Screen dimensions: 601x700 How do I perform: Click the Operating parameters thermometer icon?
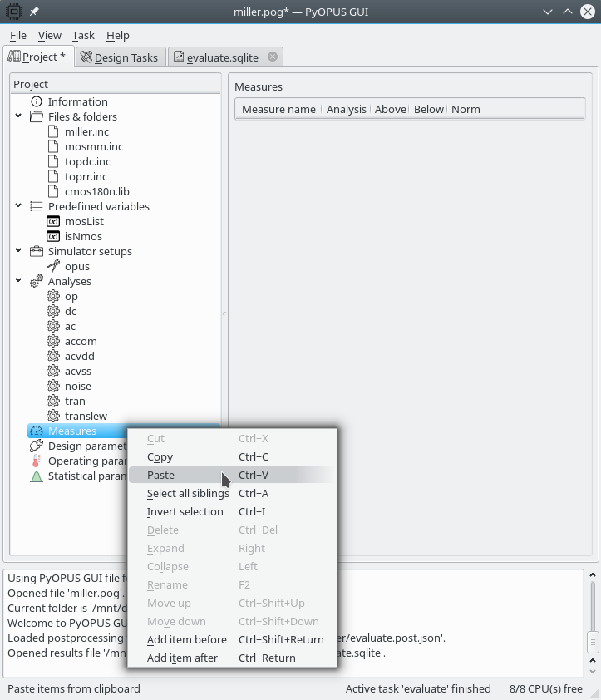click(36, 461)
